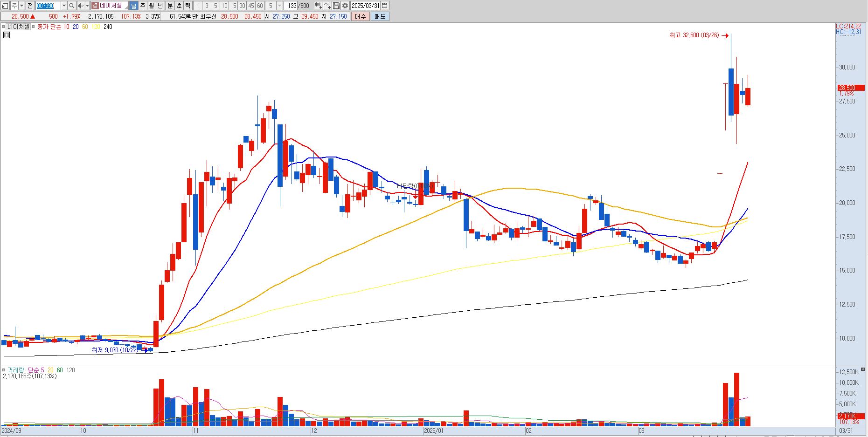Screen dimensions: 868x437
Task: Toggle the 거래량 volume indicator marker
Action: pyautogui.click(x=4, y=370)
